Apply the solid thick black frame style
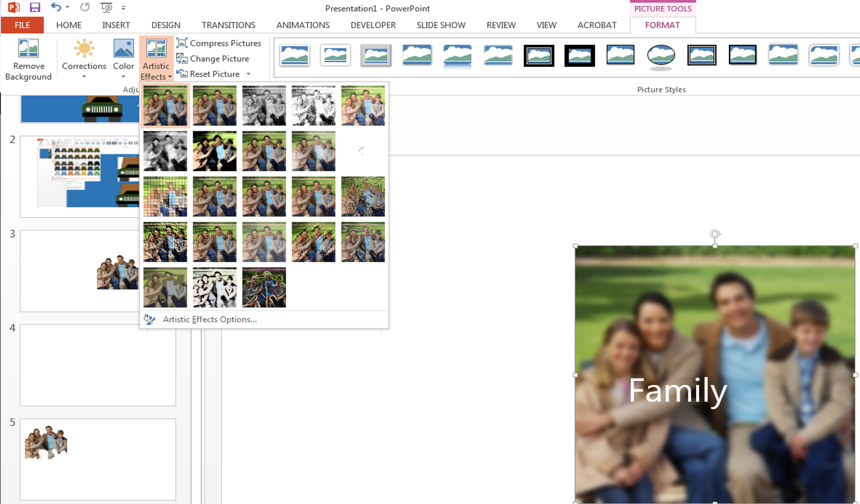Viewport: 860px width, 504px height. [579, 55]
